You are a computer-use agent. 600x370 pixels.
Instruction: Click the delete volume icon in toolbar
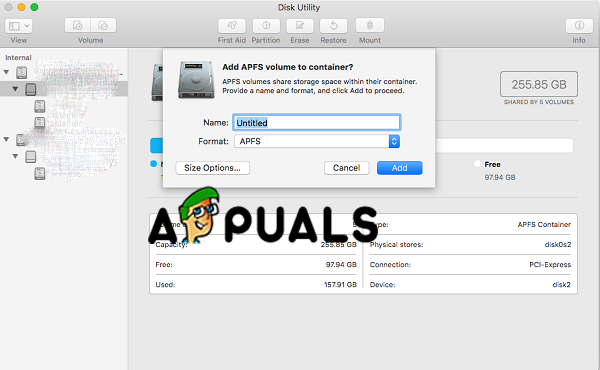point(103,26)
